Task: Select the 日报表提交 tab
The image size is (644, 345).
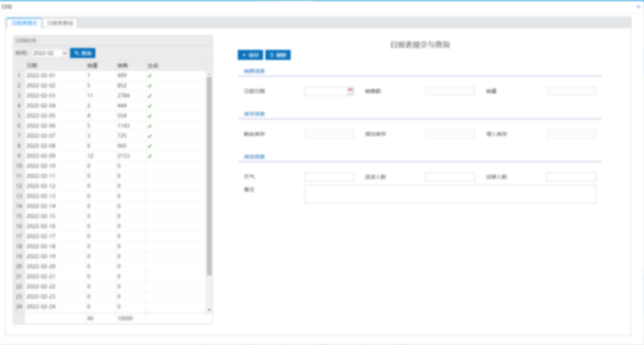Action: coord(24,23)
